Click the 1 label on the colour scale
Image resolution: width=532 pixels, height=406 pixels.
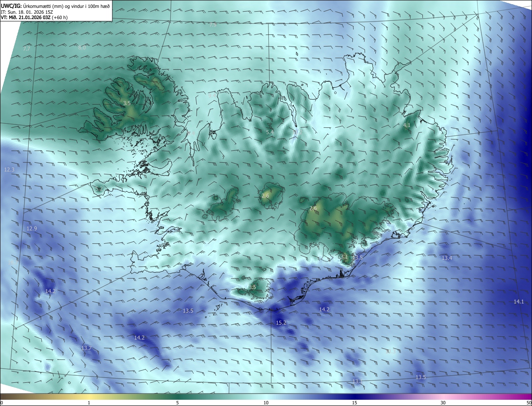pos(89,403)
